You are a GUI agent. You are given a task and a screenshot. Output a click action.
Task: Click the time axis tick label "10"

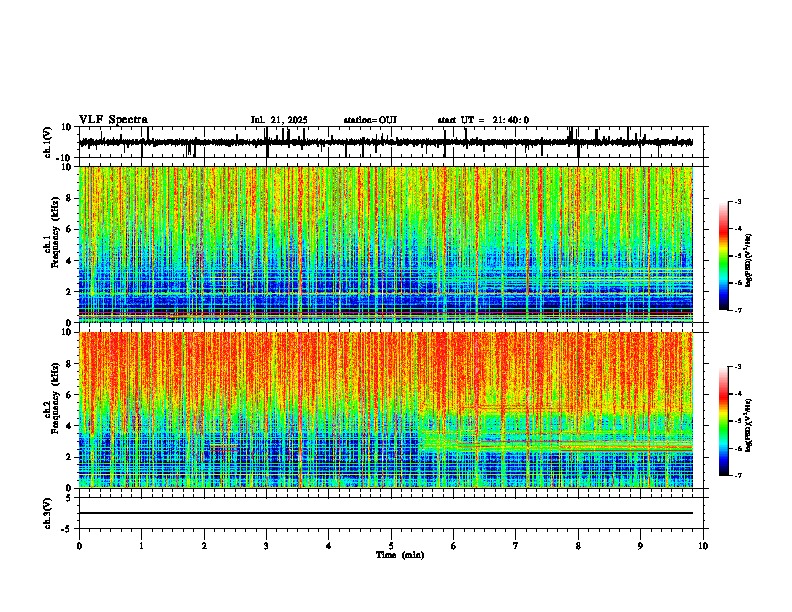[x=703, y=546]
